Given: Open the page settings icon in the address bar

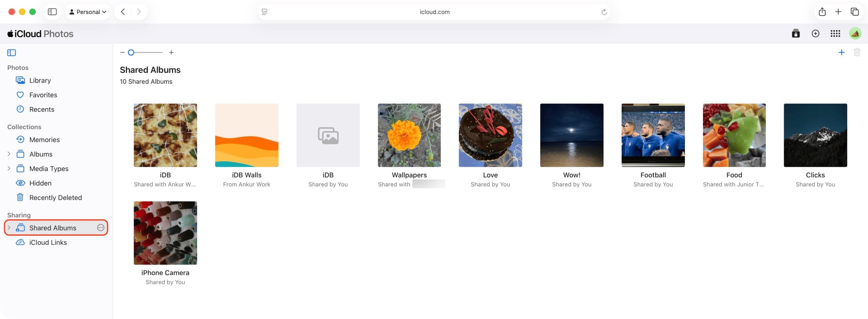Looking at the screenshot, I should pos(264,12).
